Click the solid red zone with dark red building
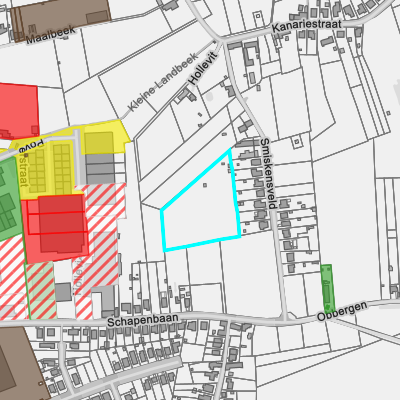Viewport: 400px width, 400px height. click(x=57, y=228)
